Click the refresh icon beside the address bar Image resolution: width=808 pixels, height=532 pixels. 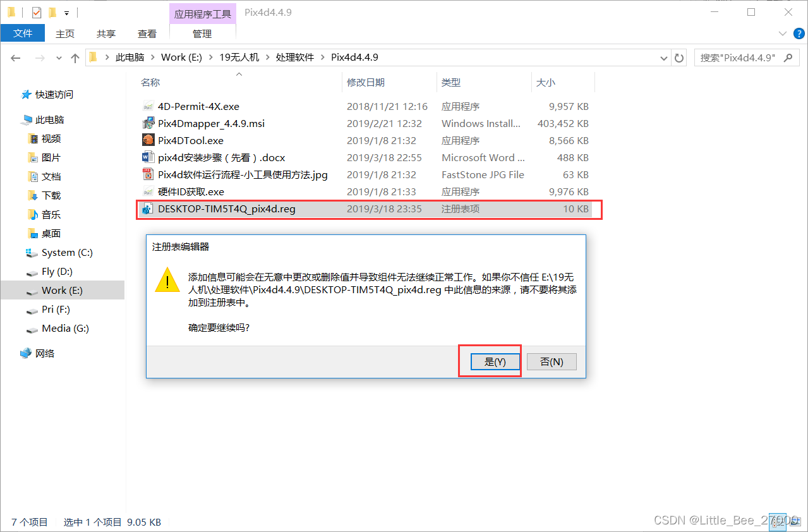pos(680,57)
